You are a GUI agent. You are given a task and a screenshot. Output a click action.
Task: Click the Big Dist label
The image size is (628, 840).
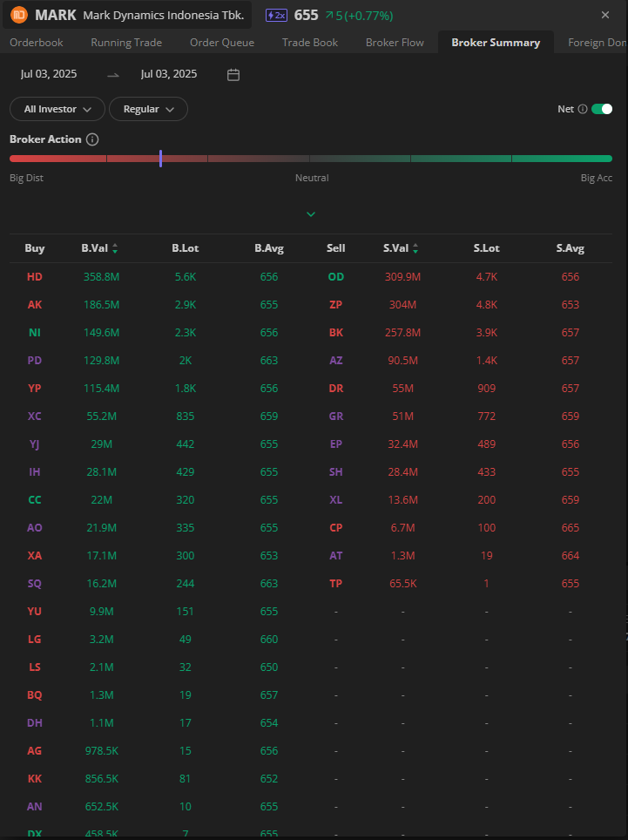click(26, 178)
